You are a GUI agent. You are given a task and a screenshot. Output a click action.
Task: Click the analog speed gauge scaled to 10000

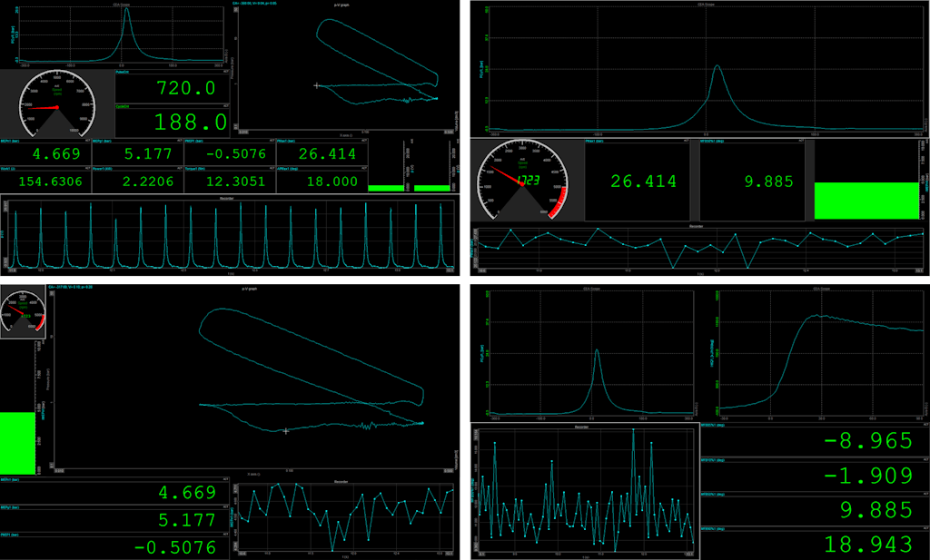(x=57, y=103)
